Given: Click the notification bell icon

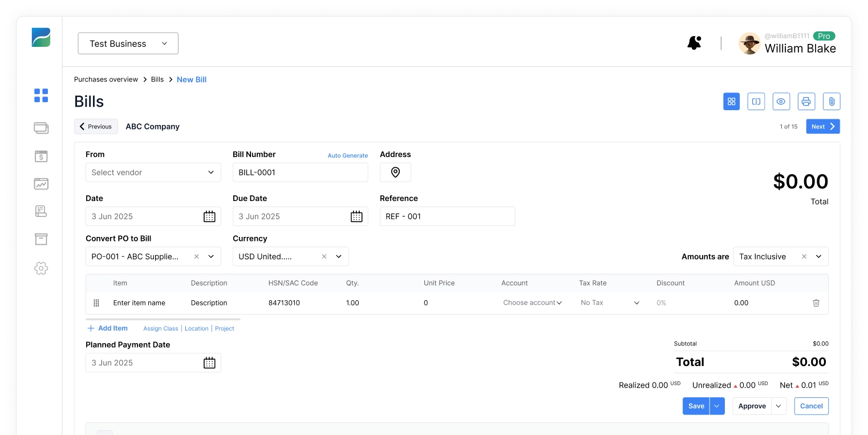Looking at the screenshot, I should click(693, 43).
